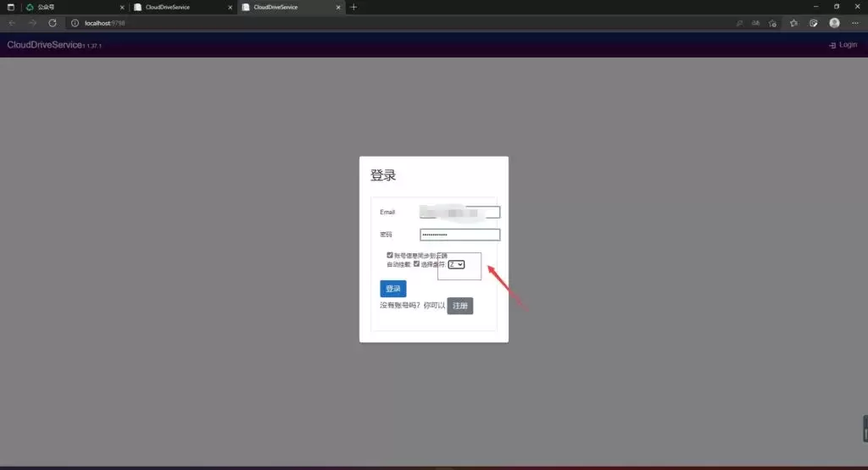868x470 pixels.
Task: Open the browser profile avatar
Action: pos(834,23)
